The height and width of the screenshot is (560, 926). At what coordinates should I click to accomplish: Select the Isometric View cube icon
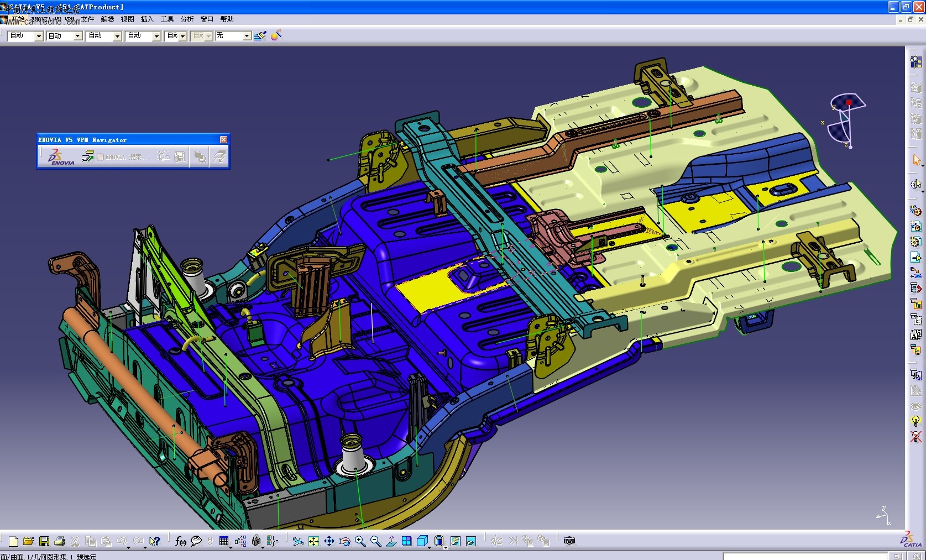422,541
